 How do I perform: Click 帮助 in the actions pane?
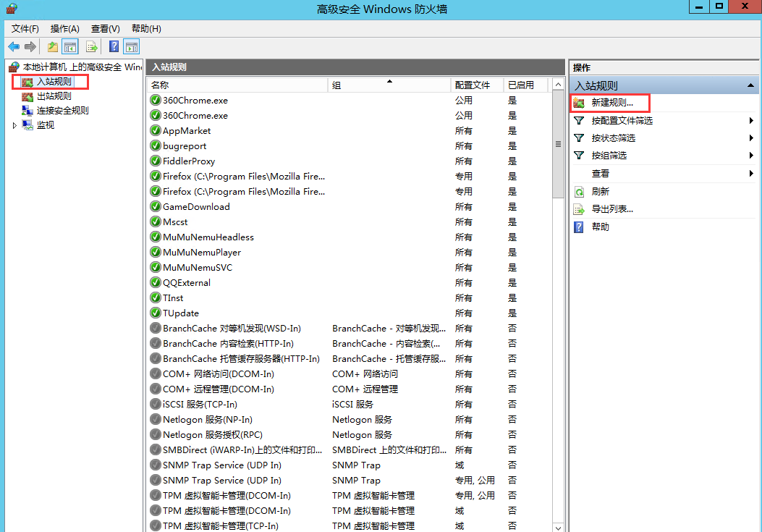pyautogui.click(x=600, y=227)
